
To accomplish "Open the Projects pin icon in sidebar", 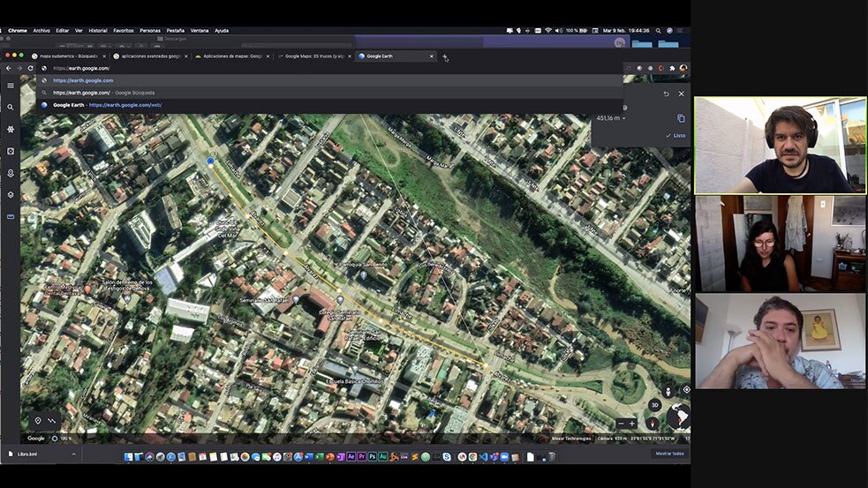I will 11,173.
